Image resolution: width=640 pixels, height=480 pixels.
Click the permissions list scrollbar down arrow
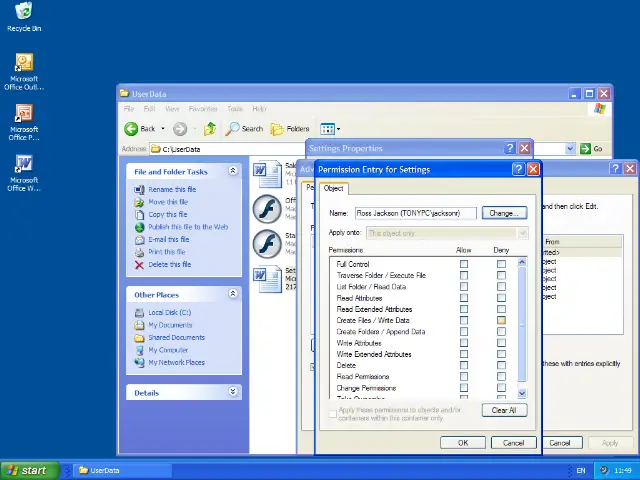[x=521, y=395]
